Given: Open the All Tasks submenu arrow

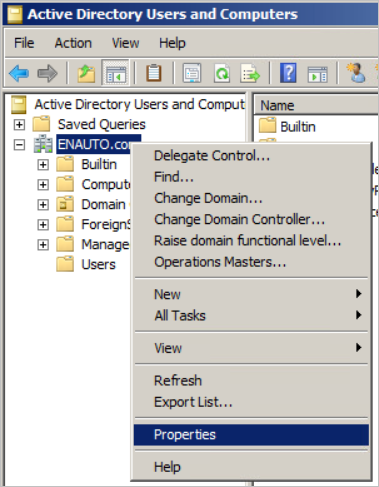Looking at the screenshot, I should [358, 315].
